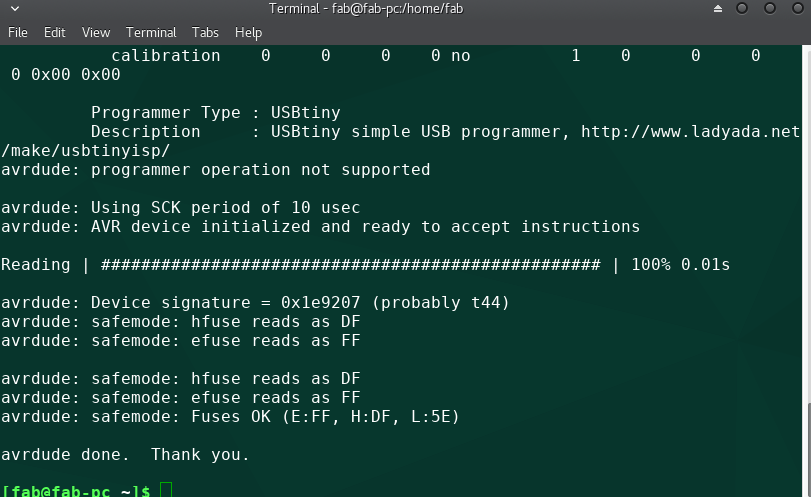
Task: Open the Tabs menu
Action: tap(205, 32)
